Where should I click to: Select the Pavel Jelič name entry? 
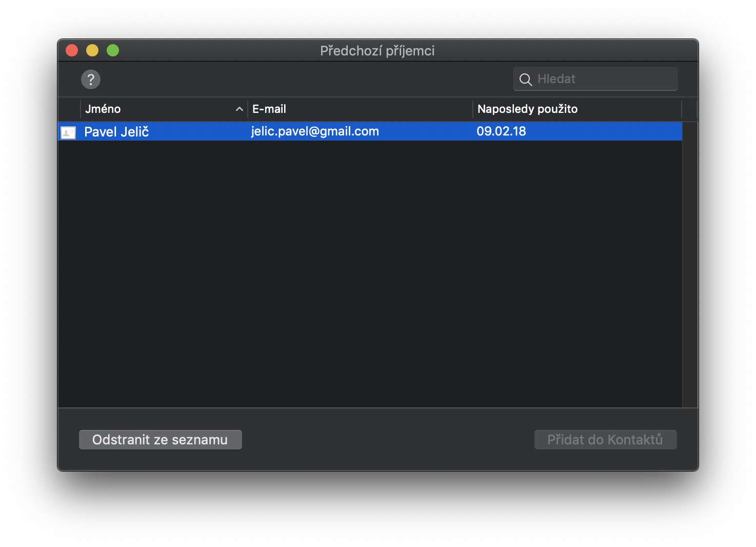(116, 132)
